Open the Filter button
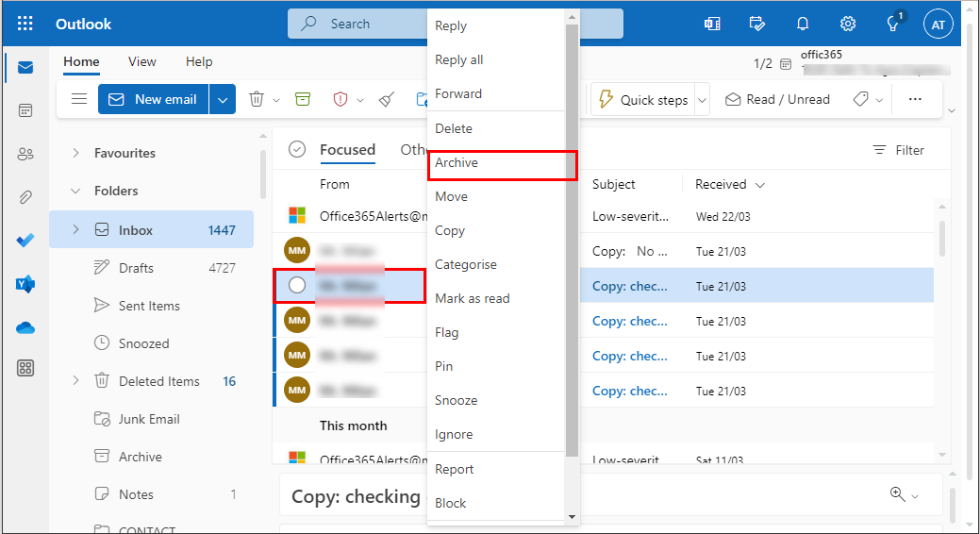 898,150
